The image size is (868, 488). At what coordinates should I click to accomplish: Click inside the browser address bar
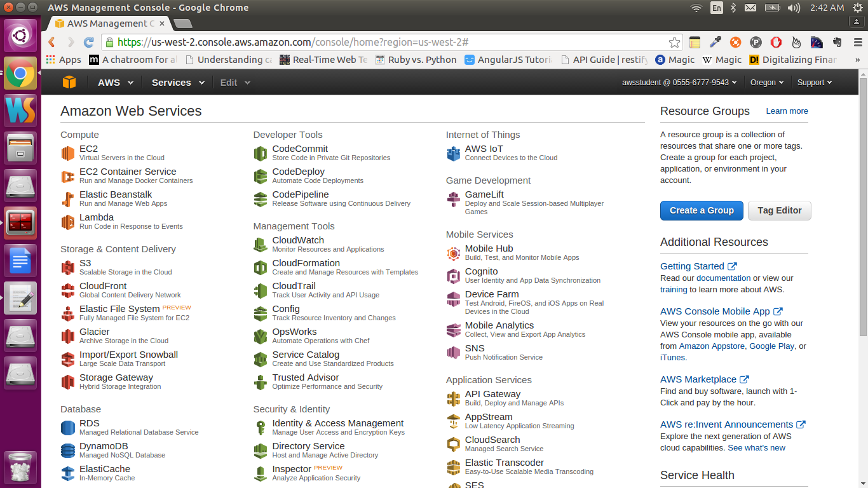(381, 41)
